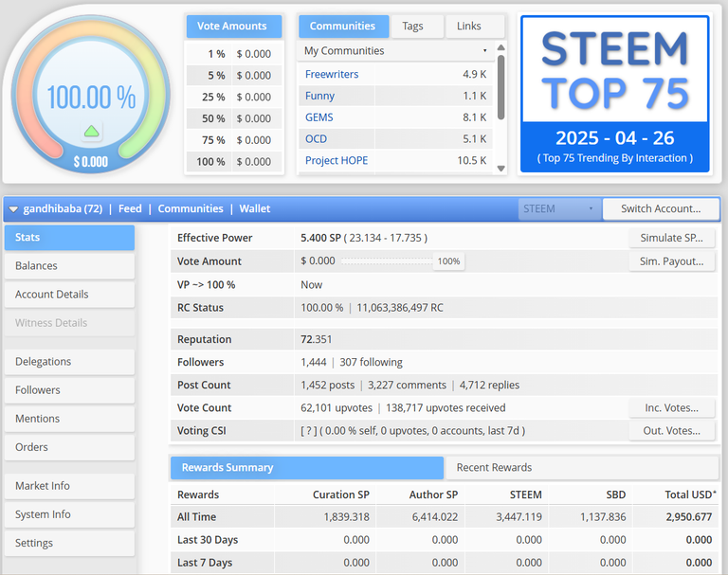Screen dimensions: 728x575
Task: Select System Info in the sidebar
Action: pos(69,514)
